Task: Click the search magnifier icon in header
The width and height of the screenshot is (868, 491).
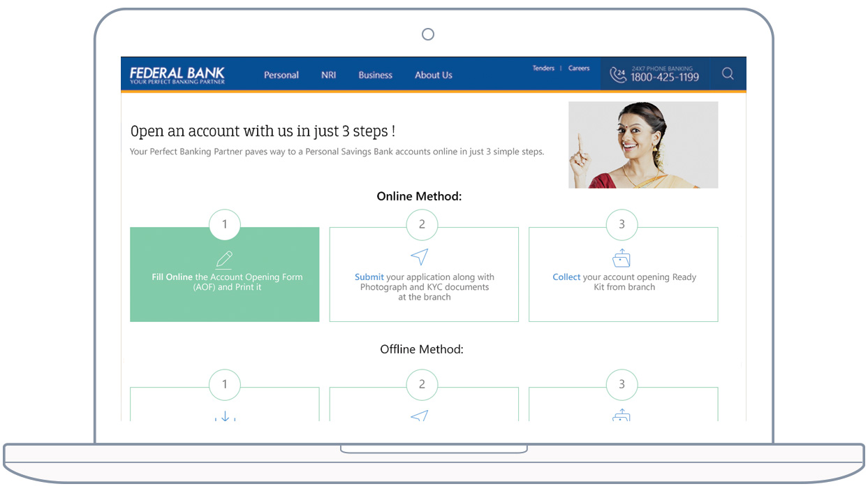Action: click(728, 74)
